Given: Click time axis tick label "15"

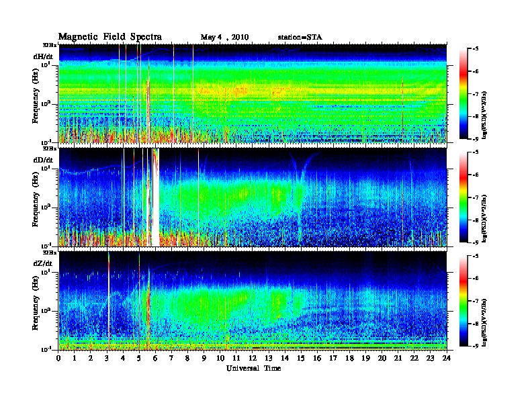Looking at the screenshot, I should (302, 359).
